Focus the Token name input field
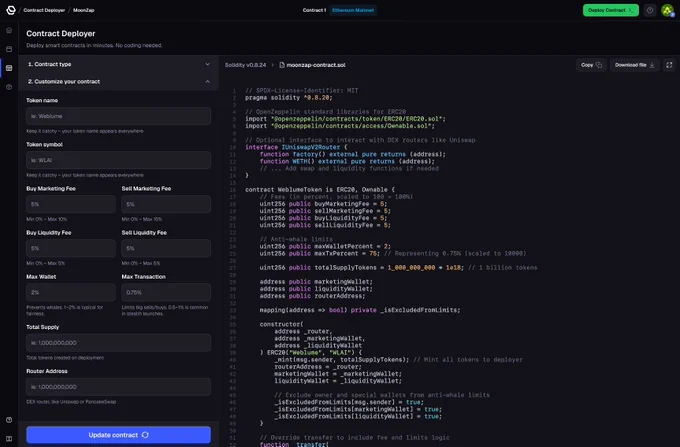 [118, 116]
